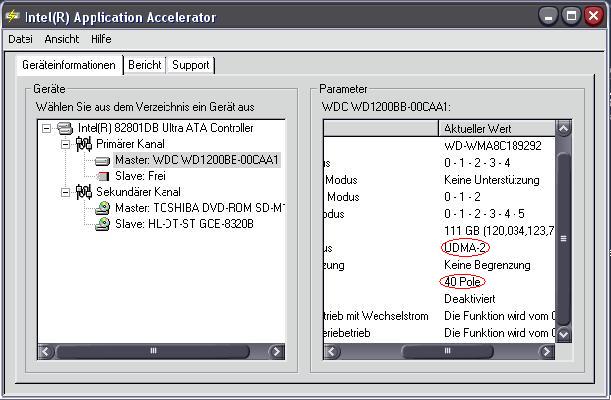The width and height of the screenshot is (611, 400).
Task: Click the hard drive icon beside Master WDC
Action: [102, 160]
